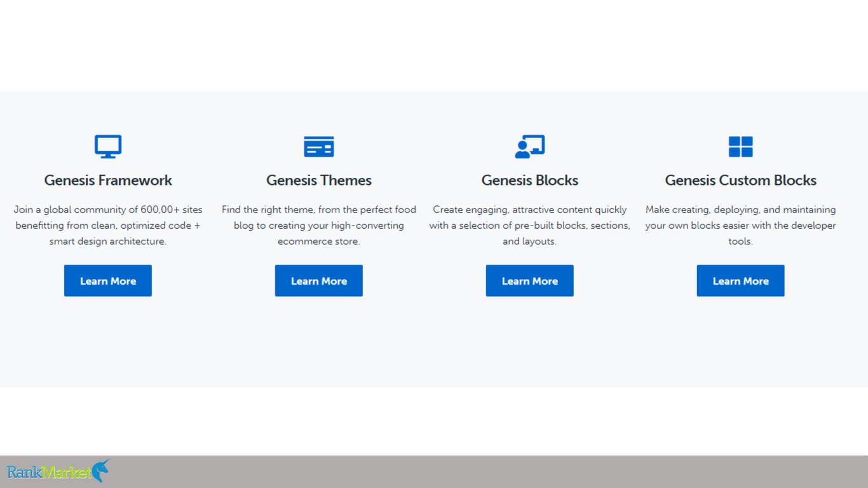Click the grid icon above Genesis Custom Blocks
868x488 pixels.
(741, 147)
